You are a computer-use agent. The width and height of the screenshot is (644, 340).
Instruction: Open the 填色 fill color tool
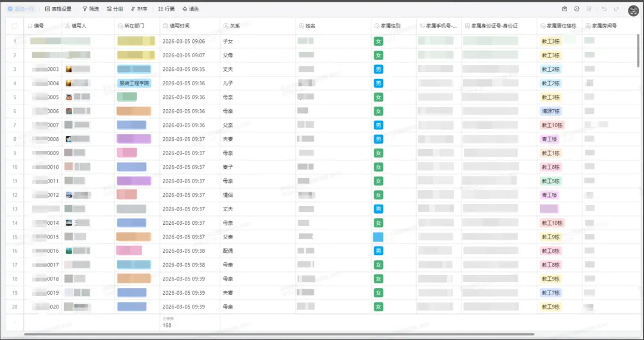(x=191, y=9)
